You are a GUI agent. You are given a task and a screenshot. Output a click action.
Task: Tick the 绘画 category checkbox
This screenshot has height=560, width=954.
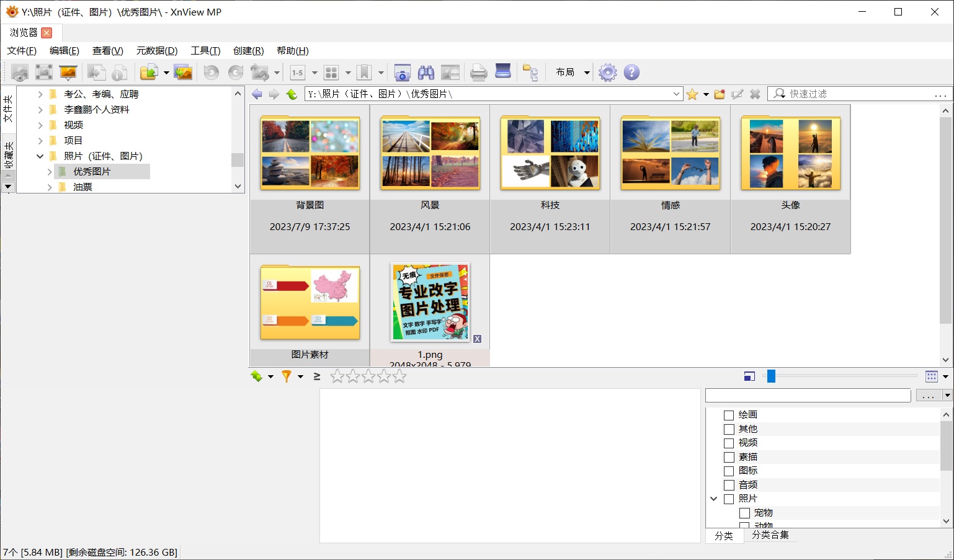pyautogui.click(x=729, y=416)
